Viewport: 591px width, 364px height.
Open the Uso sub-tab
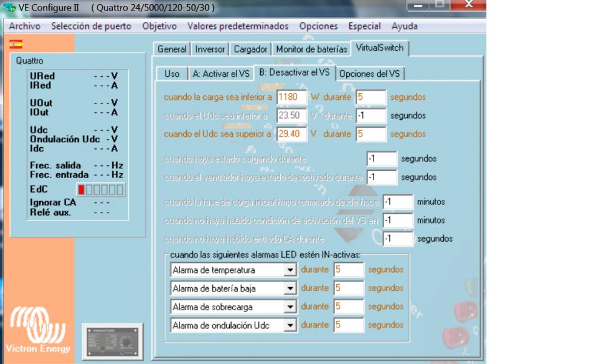(172, 73)
